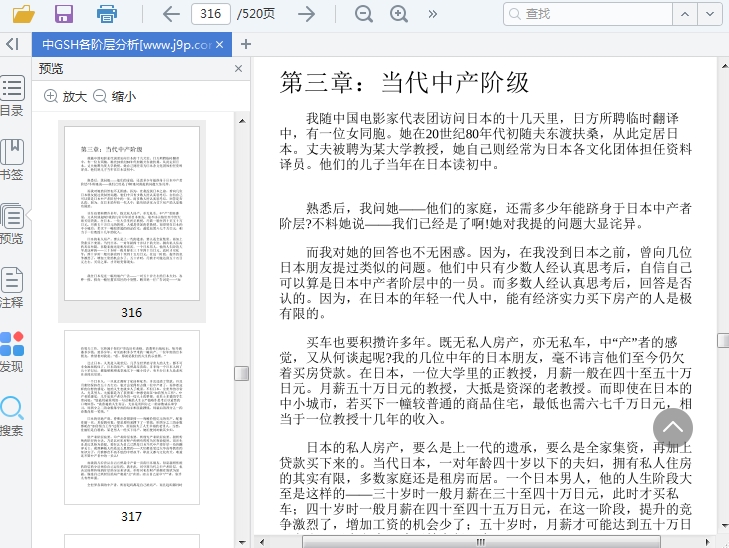729x548 pixels.
Task: Click the chapter heading 第三章：当代中产阶级
Action: tap(404, 83)
